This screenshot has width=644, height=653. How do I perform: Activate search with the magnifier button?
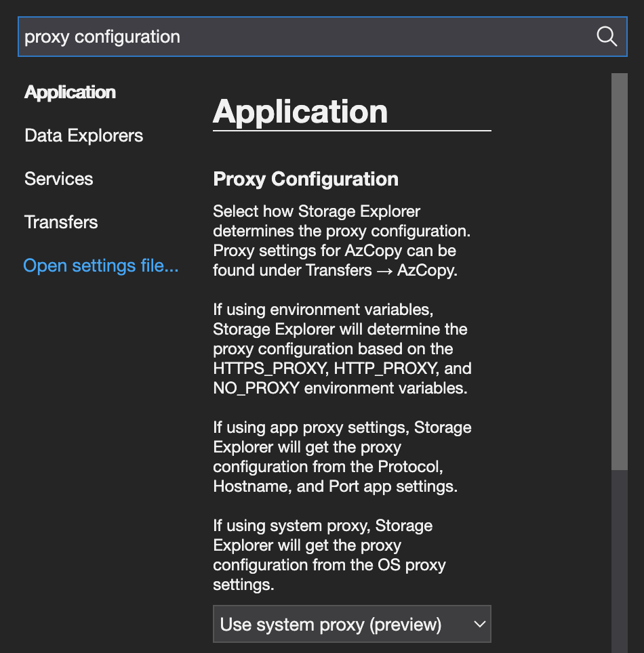605,37
